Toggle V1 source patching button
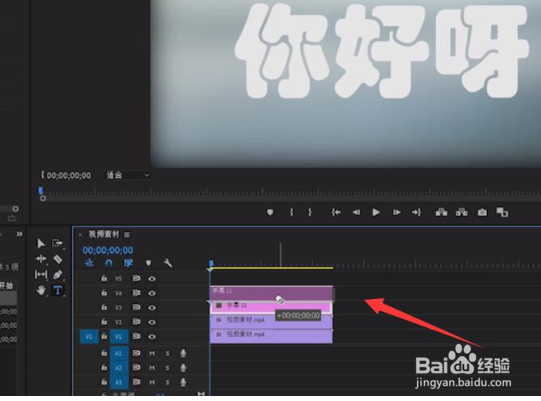 89,336
